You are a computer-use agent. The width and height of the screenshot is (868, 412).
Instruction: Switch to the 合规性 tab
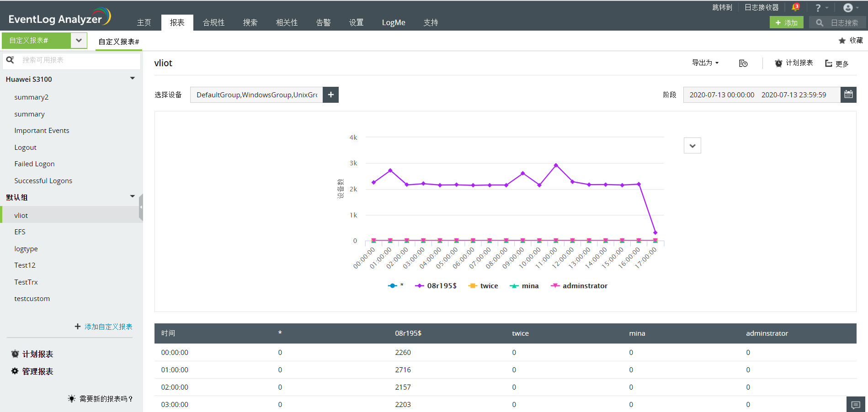point(213,22)
